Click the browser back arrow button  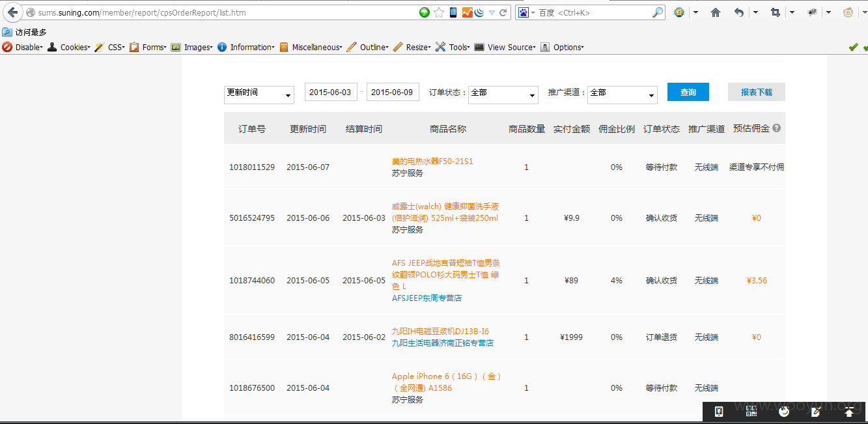click(x=12, y=12)
